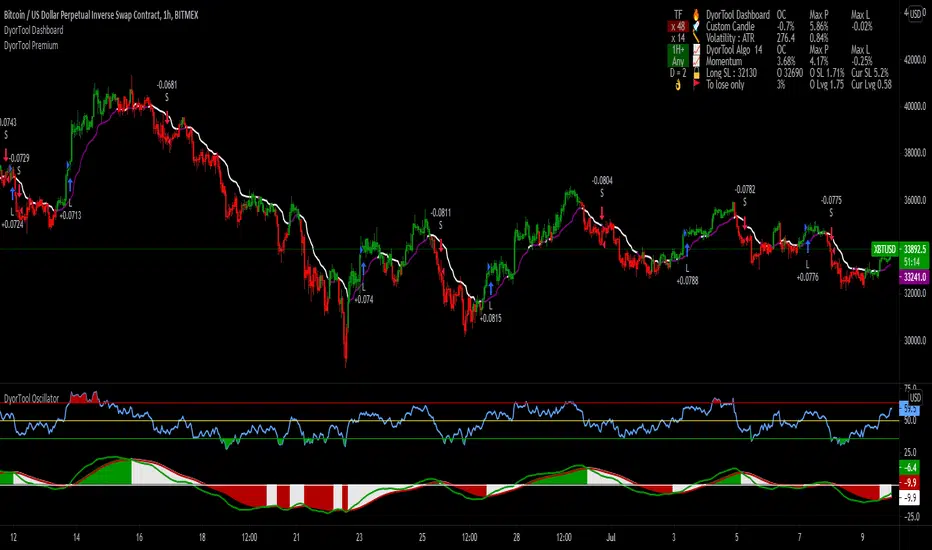Click the 30000.0 price axis label

pos(915,341)
